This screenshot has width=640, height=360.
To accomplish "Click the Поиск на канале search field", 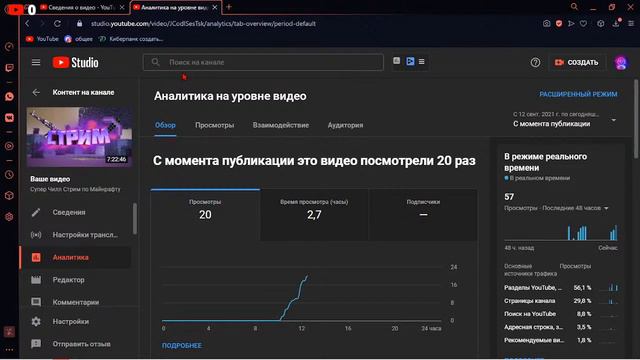I will coord(263,62).
